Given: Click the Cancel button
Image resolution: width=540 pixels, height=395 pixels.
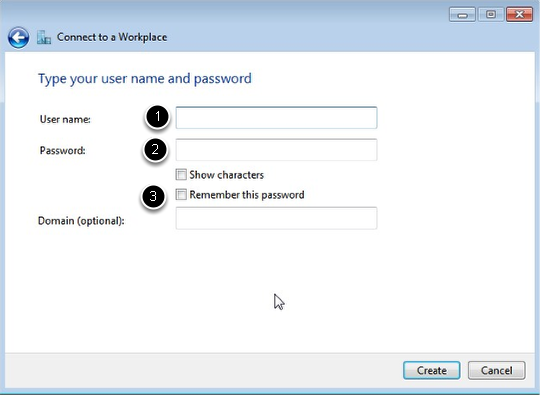Looking at the screenshot, I should (x=497, y=370).
